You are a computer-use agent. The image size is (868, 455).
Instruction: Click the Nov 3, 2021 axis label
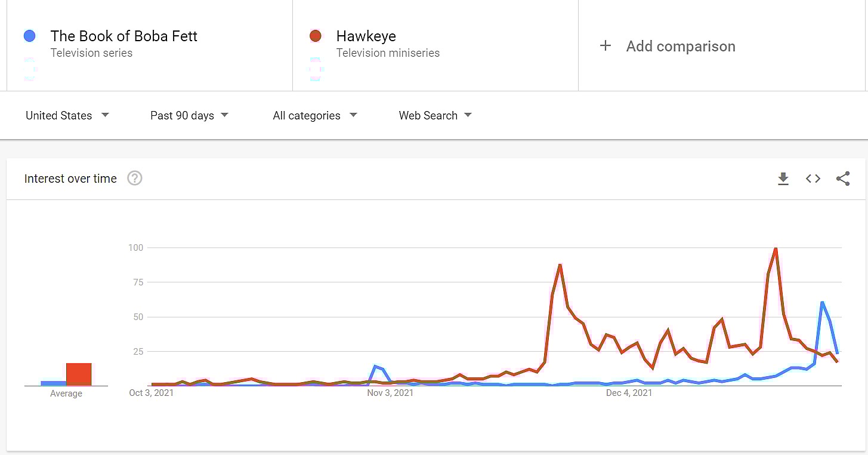pyautogui.click(x=390, y=393)
